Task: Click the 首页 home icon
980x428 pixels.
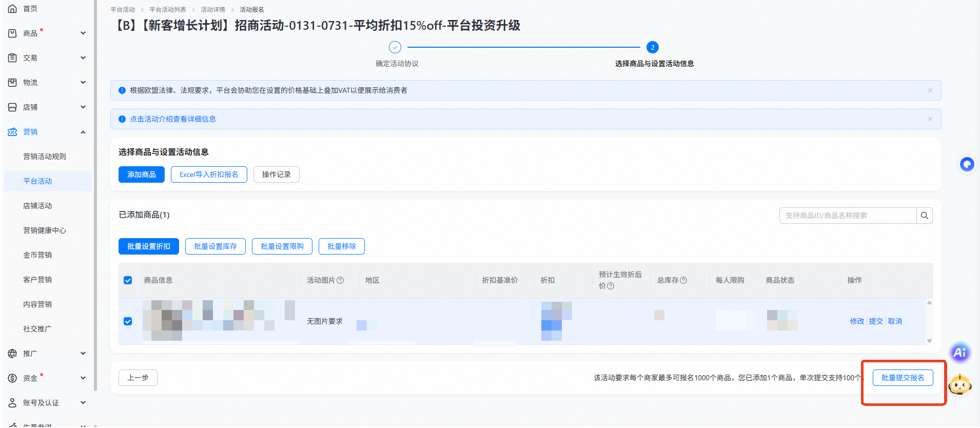Action: [13, 9]
